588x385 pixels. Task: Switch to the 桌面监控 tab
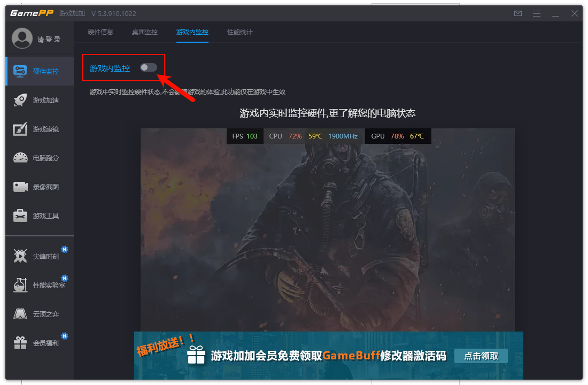pyautogui.click(x=145, y=32)
